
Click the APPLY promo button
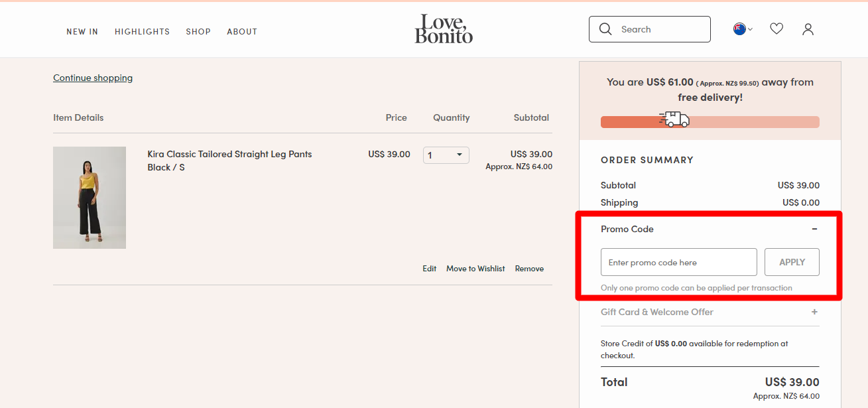click(792, 262)
